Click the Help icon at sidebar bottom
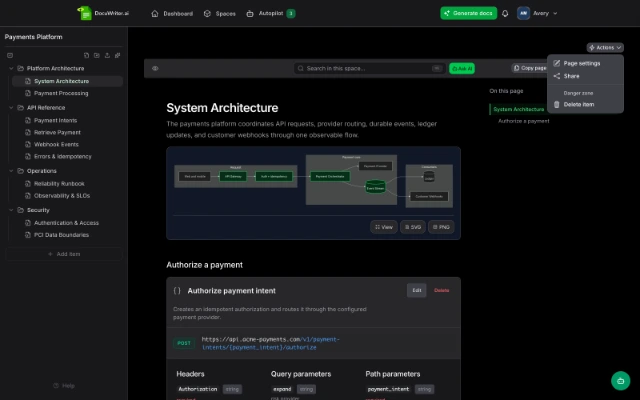640x400 pixels. [x=56, y=386]
